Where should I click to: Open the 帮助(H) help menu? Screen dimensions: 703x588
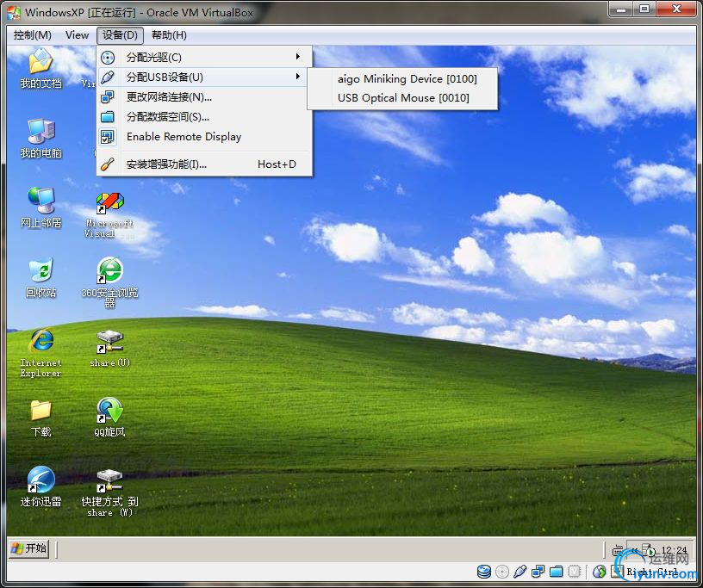pos(169,35)
